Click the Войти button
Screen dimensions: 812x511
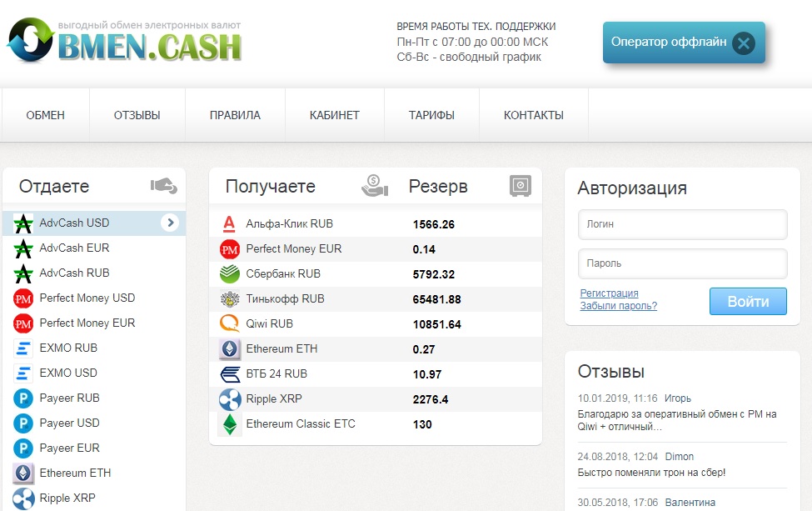748,301
